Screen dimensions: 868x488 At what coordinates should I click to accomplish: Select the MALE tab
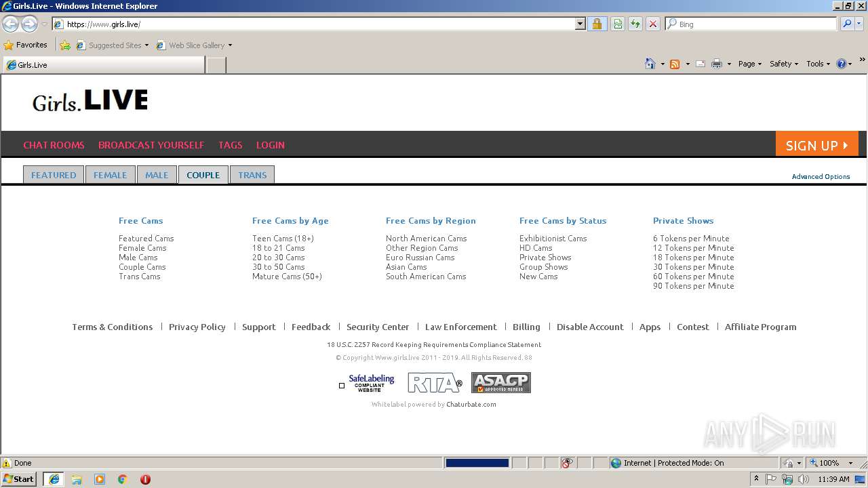tap(157, 175)
